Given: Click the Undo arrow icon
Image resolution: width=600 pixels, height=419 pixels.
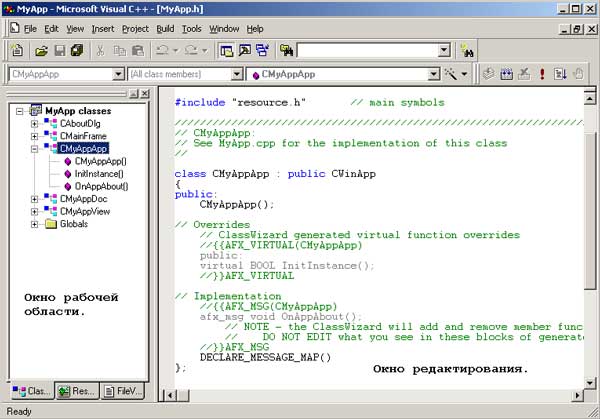Looking at the screenshot, I should pos(162,50).
